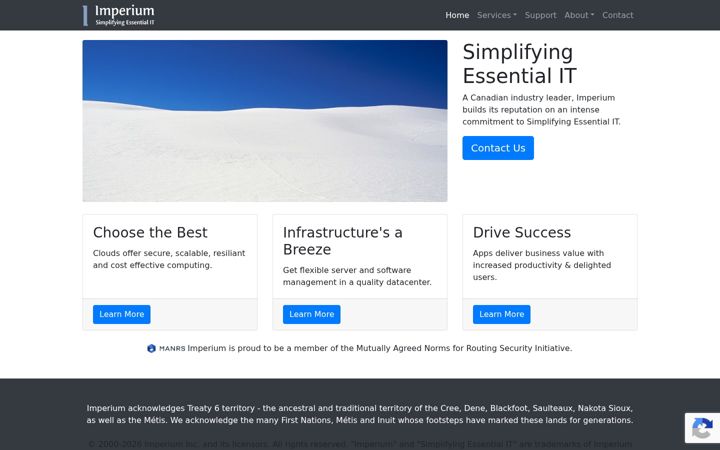Image resolution: width=720 pixels, height=450 pixels.
Task: Click 'Apps deliver business value' description
Action: tap(542, 265)
